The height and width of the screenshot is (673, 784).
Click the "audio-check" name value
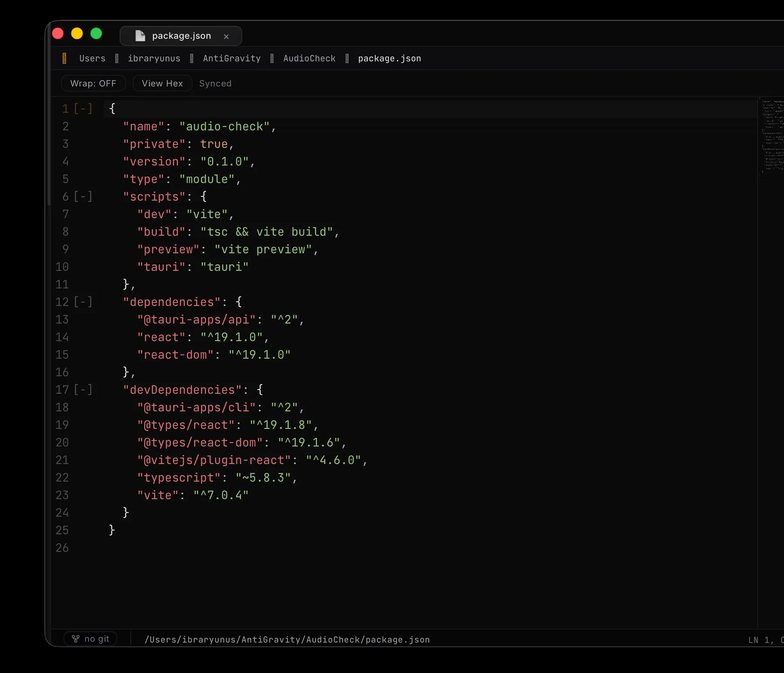click(x=225, y=126)
